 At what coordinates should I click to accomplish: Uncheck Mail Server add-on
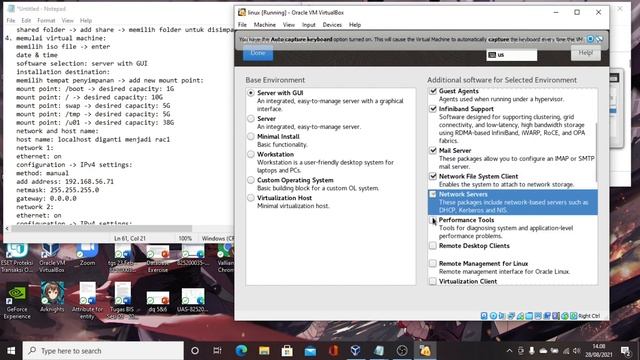coord(433,151)
